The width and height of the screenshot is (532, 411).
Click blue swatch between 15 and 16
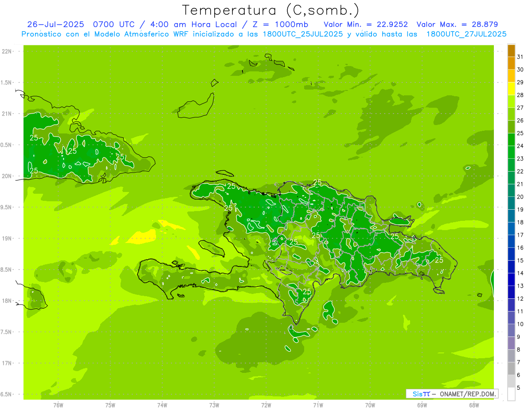coord(511,254)
